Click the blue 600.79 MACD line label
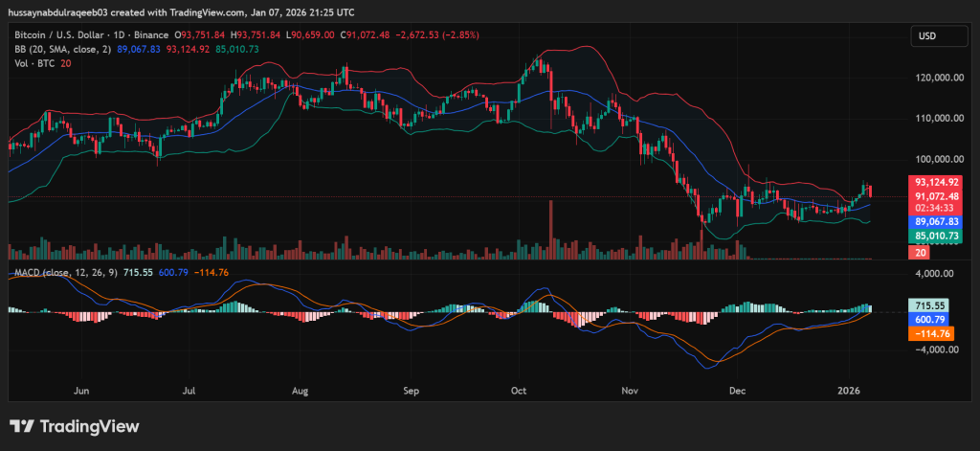The height and width of the screenshot is (451, 980). [x=930, y=319]
